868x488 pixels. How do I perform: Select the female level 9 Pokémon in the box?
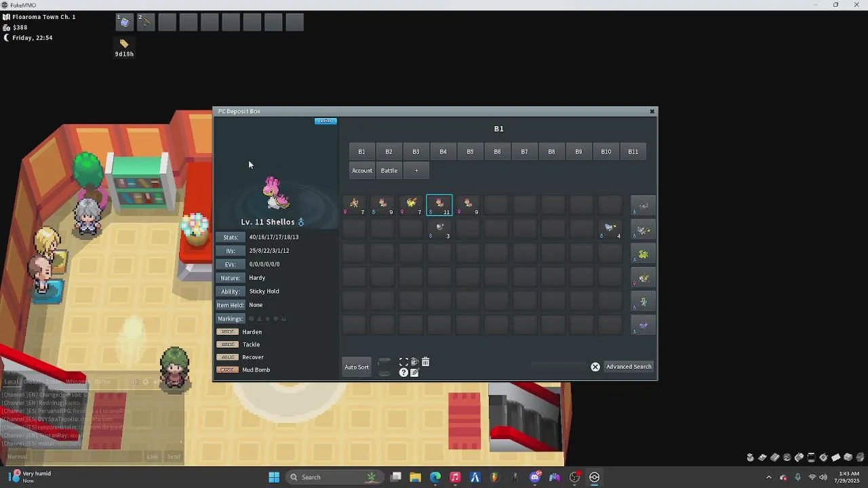[x=468, y=205]
